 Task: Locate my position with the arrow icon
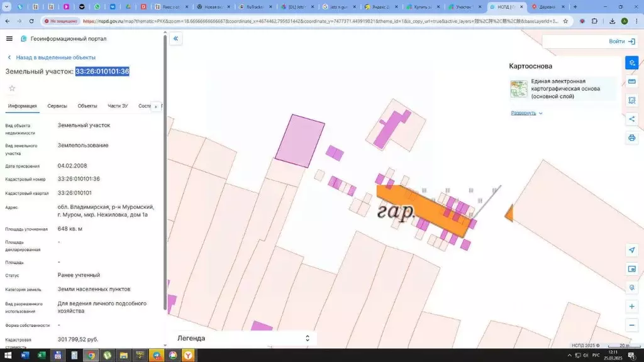[632, 250]
